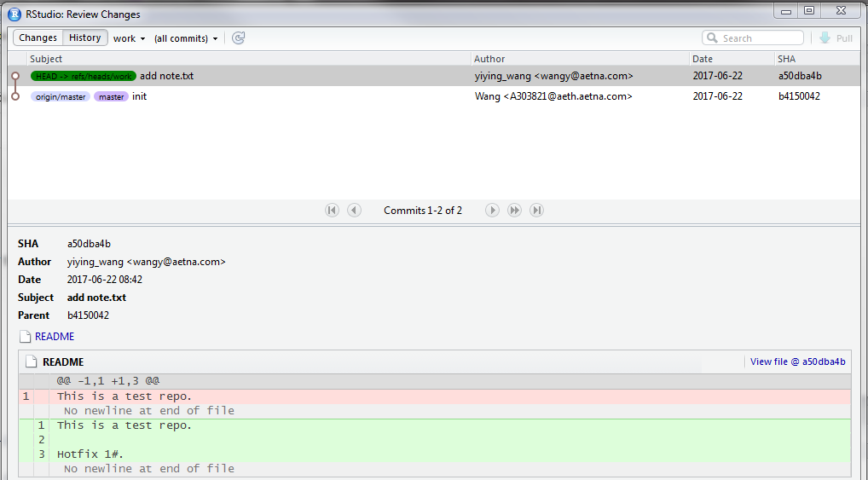
Task: Switch to Changes view
Action: coord(38,38)
